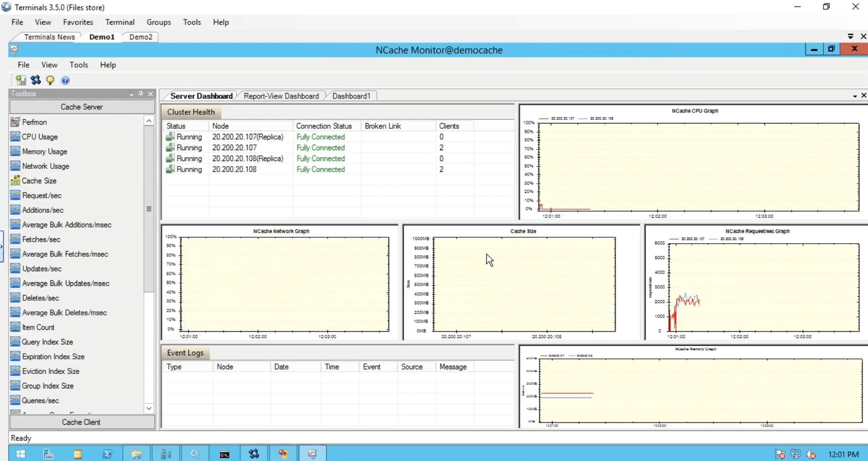This screenshot has width=868, height=461.
Task: Open File Explorer from the taskbar
Action: (136, 454)
